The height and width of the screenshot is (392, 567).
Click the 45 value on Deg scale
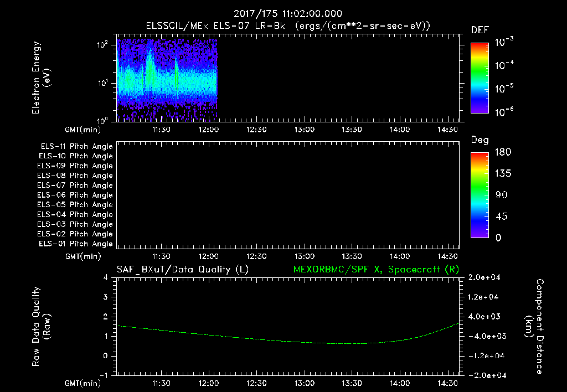(x=502, y=216)
